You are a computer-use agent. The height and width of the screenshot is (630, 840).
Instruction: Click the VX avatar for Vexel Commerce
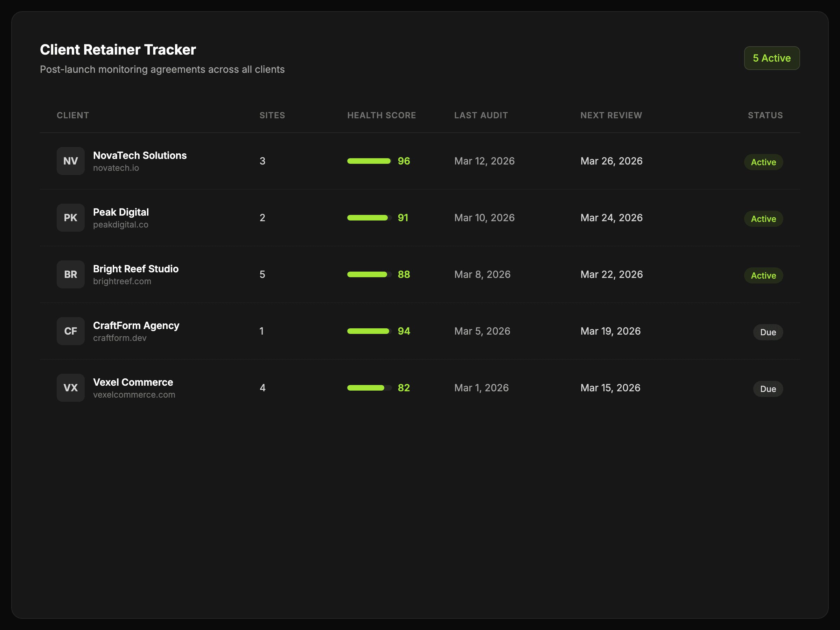[71, 388]
